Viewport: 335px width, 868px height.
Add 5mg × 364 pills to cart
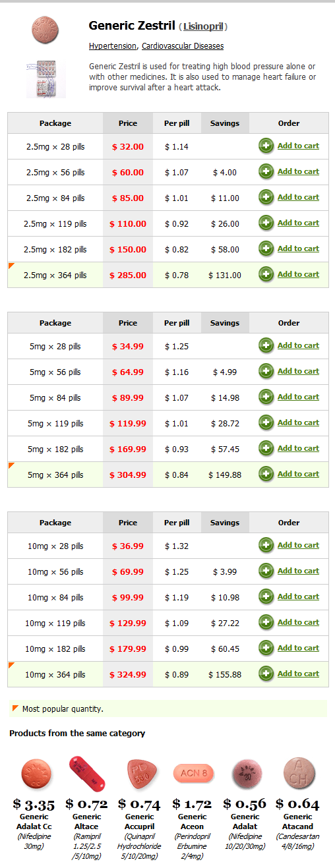298,474
